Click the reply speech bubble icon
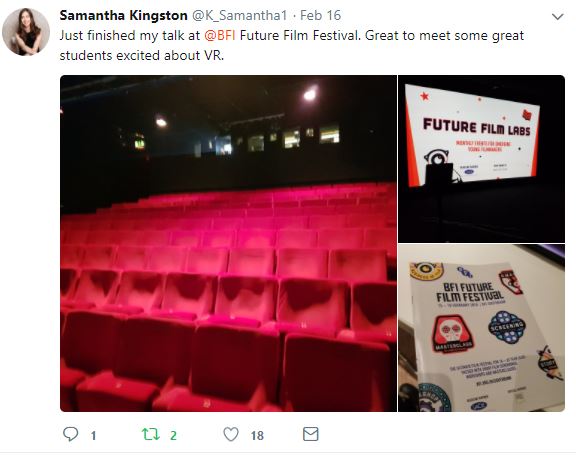This screenshot has width=576, height=455. pos(71,434)
